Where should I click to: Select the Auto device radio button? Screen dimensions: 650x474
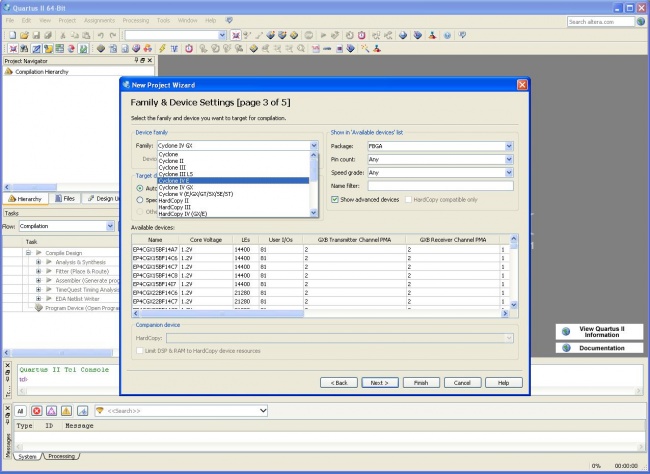[140, 188]
